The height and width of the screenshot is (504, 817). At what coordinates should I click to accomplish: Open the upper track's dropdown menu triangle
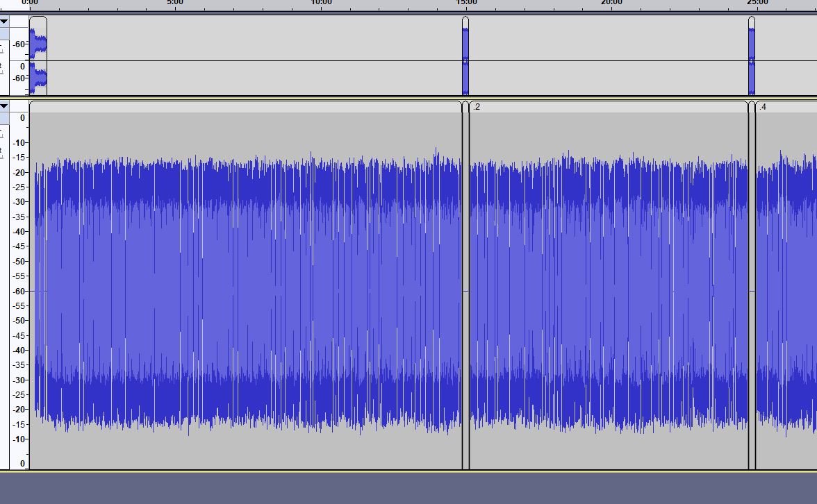(x=3, y=22)
